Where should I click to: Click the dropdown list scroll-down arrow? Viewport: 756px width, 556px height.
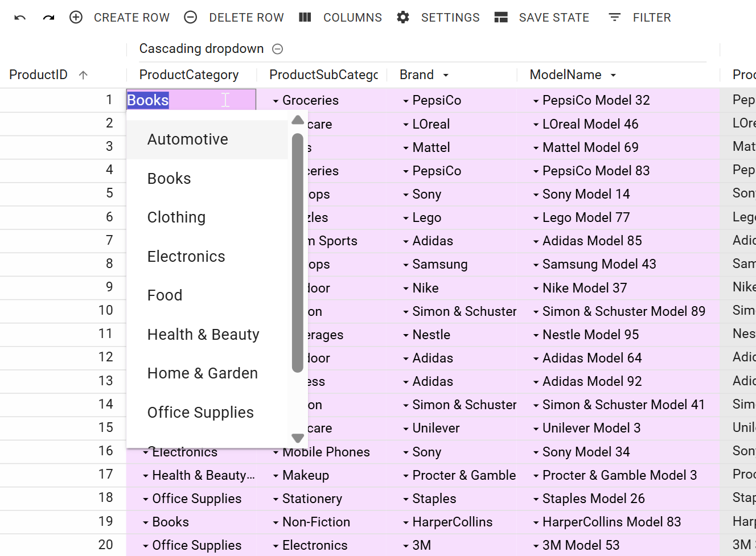click(298, 438)
